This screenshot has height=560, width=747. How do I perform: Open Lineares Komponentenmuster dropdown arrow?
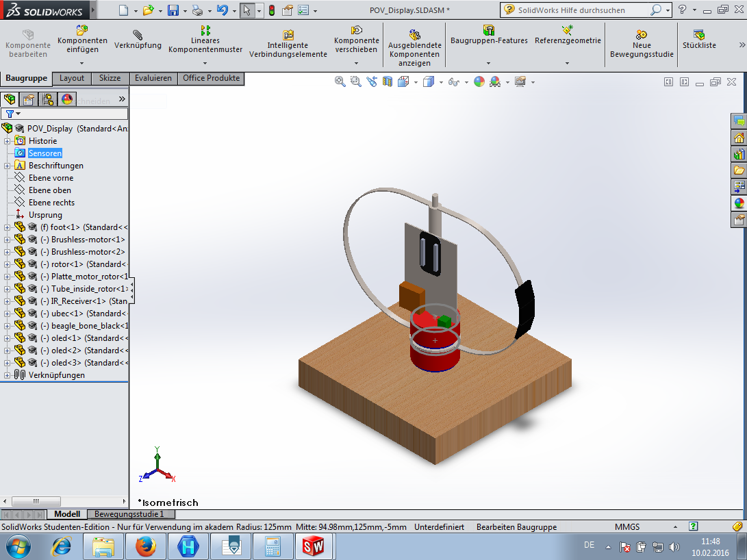(x=205, y=63)
